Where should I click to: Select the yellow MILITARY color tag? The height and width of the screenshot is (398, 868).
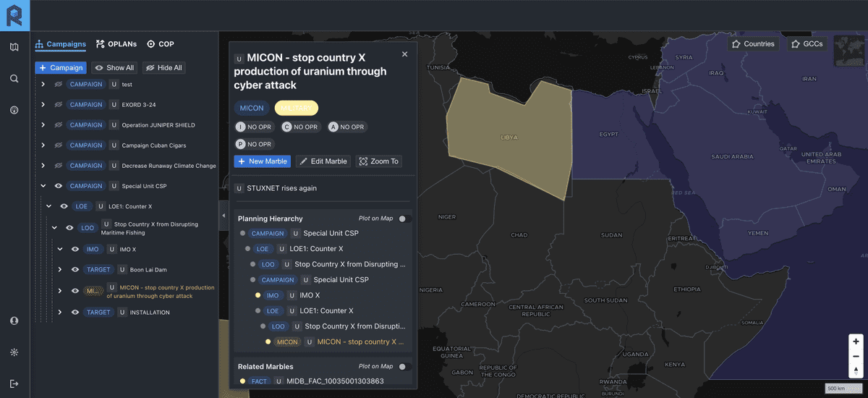point(296,109)
